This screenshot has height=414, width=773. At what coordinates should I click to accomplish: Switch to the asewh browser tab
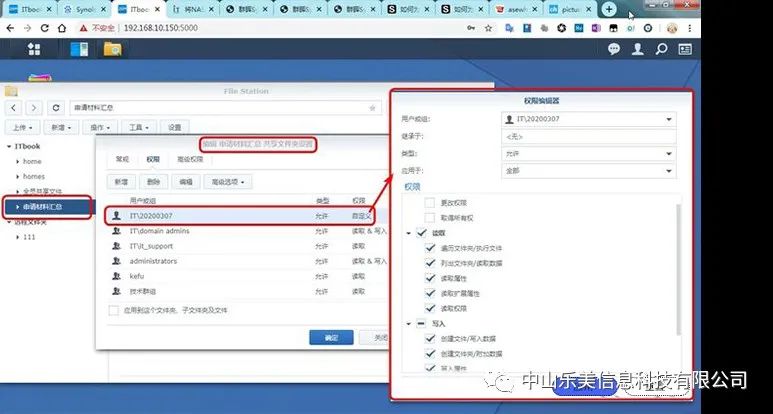coord(516,9)
